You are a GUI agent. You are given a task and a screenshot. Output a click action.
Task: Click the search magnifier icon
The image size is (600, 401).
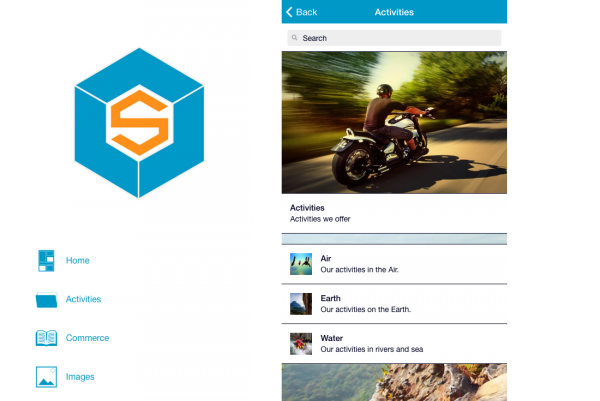coord(294,38)
